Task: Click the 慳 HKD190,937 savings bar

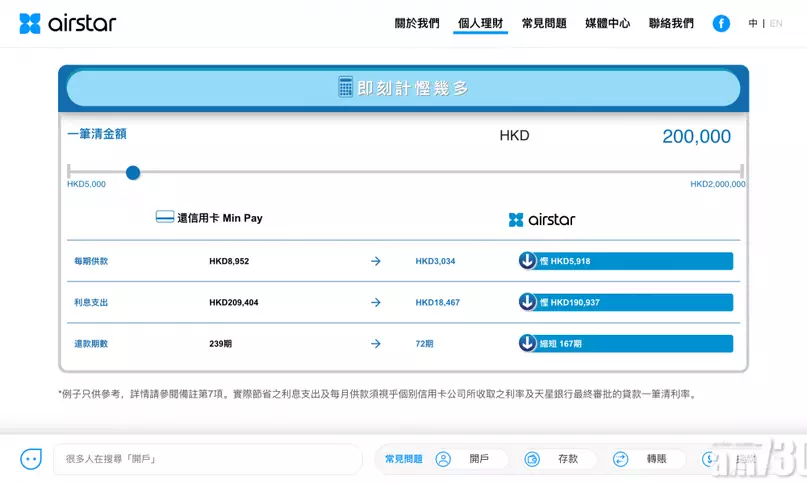Action: click(x=626, y=302)
